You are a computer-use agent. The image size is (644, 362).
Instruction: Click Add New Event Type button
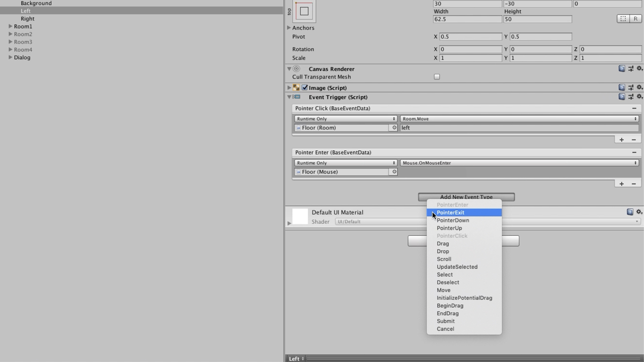coord(466,197)
